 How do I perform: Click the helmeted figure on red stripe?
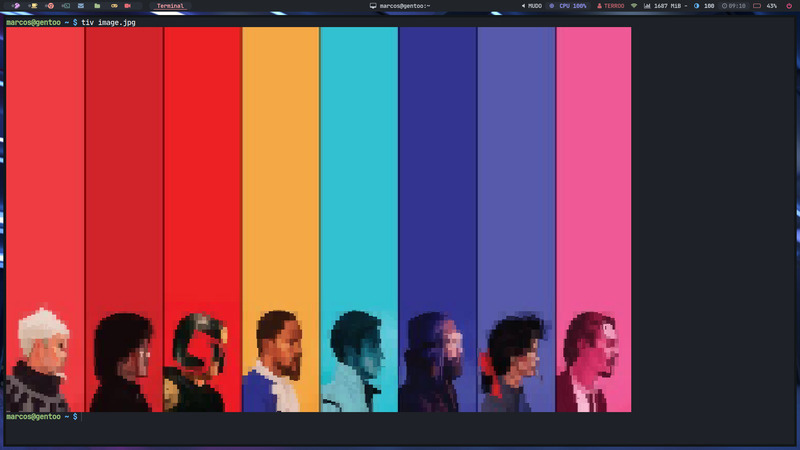(x=195, y=362)
